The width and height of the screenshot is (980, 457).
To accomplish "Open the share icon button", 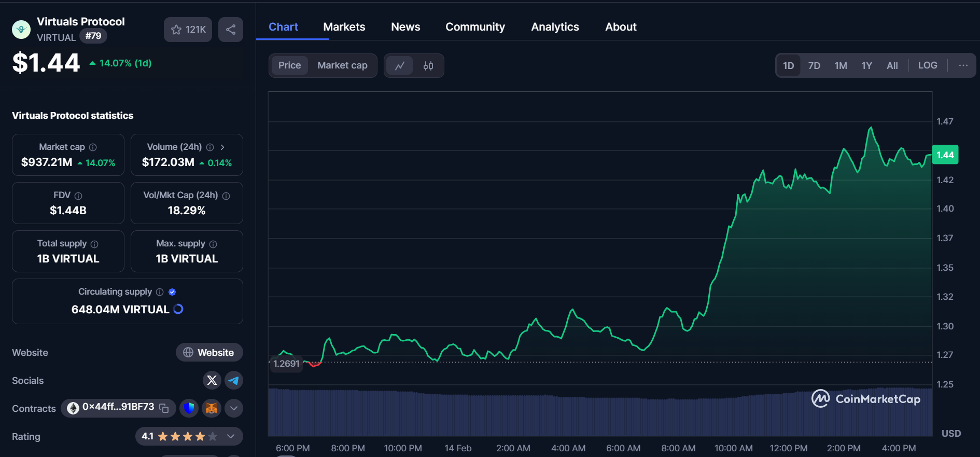I will (231, 30).
